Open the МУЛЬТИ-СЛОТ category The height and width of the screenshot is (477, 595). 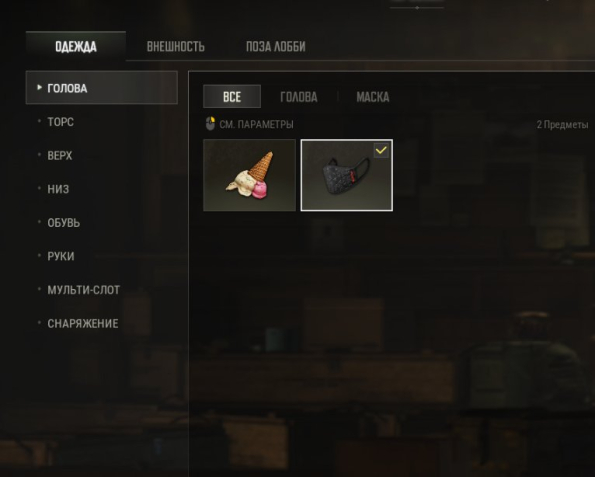[83, 290]
